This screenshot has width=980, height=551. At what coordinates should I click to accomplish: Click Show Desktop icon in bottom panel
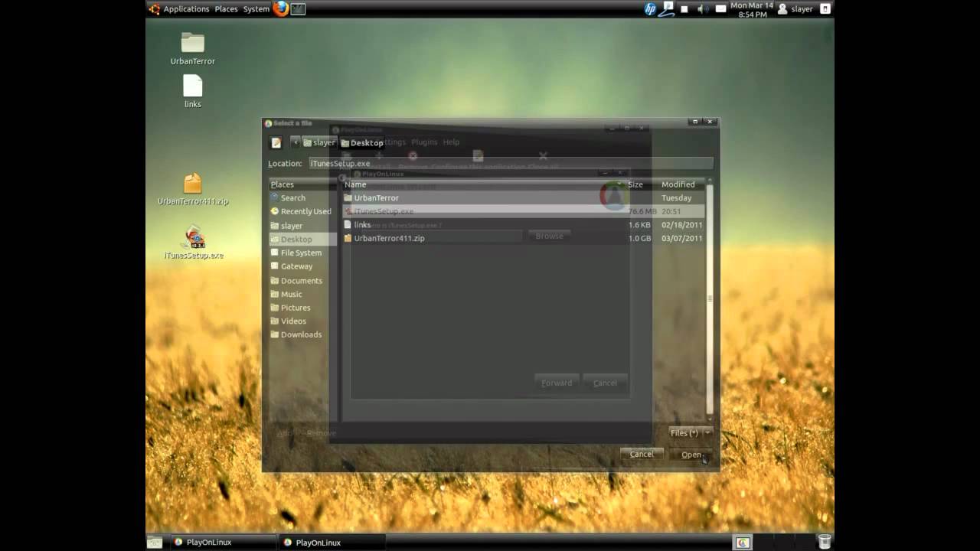click(155, 543)
